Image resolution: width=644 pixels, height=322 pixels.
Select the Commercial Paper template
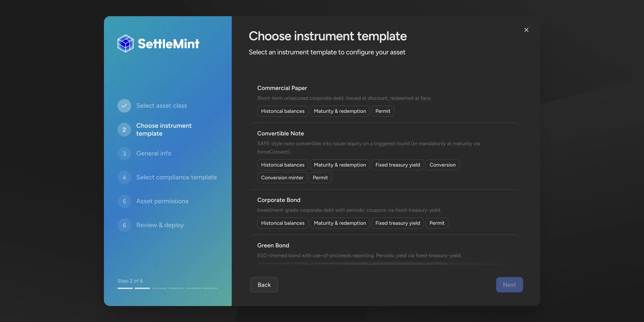pyautogui.click(x=384, y=100)
